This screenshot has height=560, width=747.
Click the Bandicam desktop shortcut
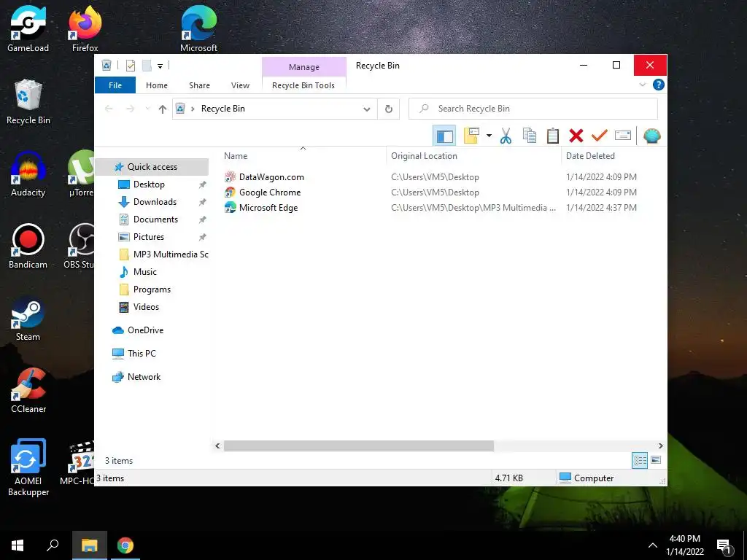pyautogui.click(x=28, y=246)
